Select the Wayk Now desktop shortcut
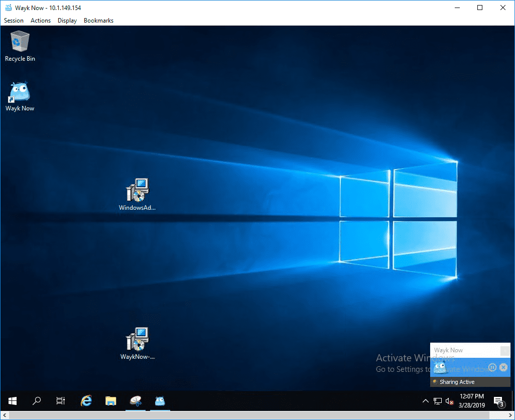The height and width of the screenshot is (420, 515). [x=20, y=96]
